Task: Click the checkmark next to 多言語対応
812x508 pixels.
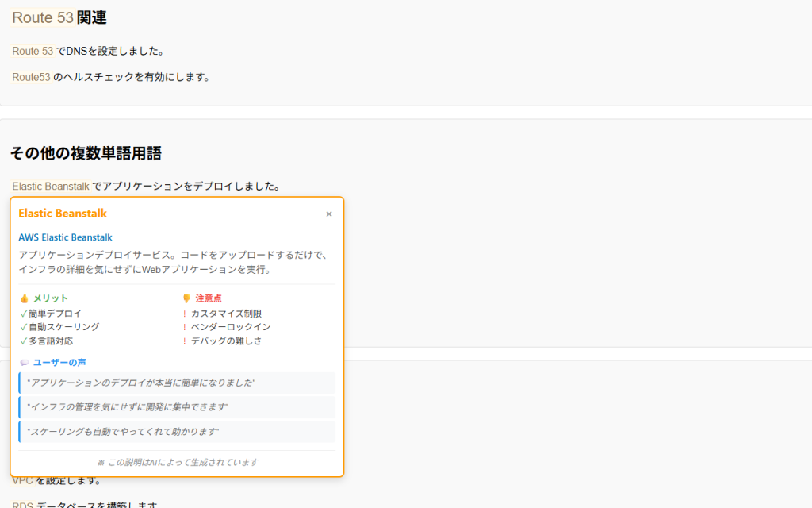Action: (x=24, y=341)
